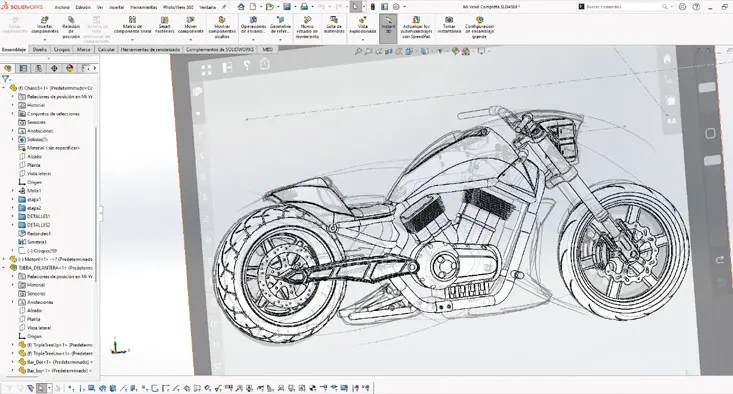This screenshot has height=394, width=733.
Task: Open the Herramientas menu
Action: [x=144, y=7]
